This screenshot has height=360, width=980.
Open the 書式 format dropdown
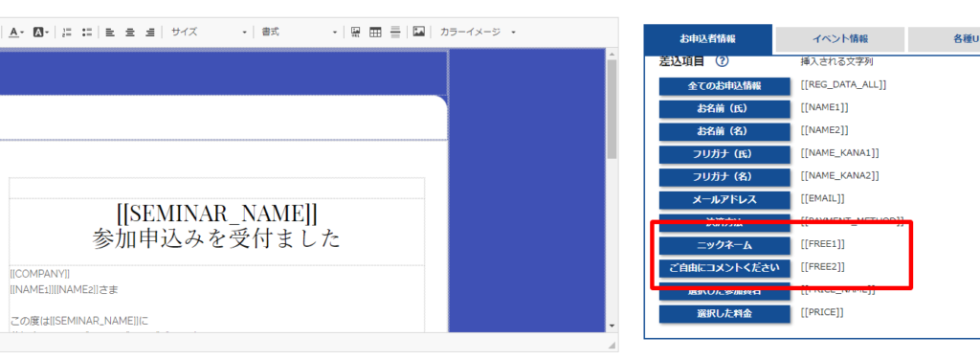(x=300, y=32)
